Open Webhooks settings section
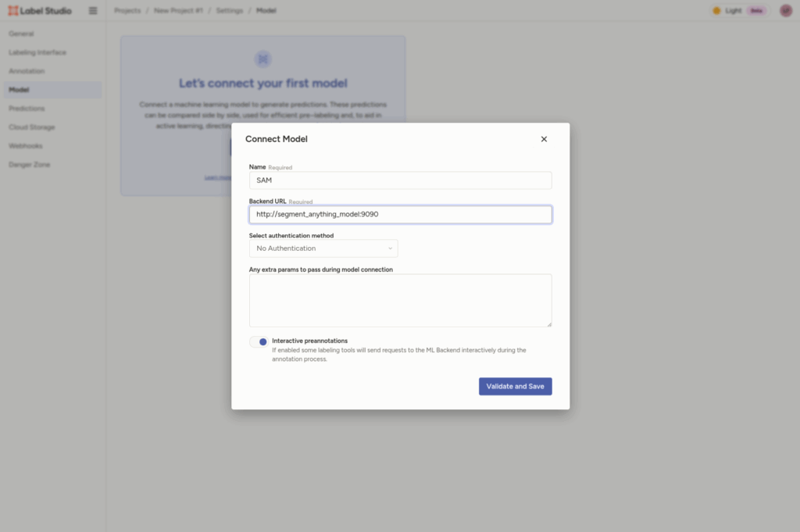800x532 pixels. [x=52, y=146]
